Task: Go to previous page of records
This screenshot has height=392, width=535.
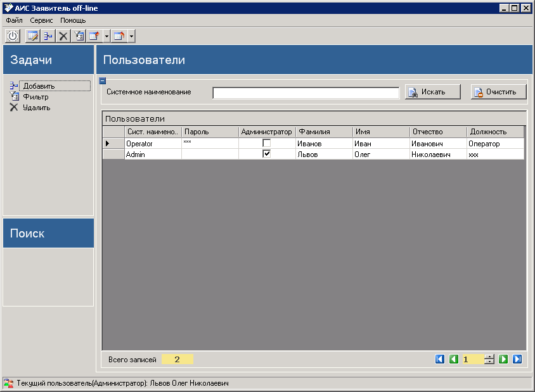Action: click(x=453, y=359)
